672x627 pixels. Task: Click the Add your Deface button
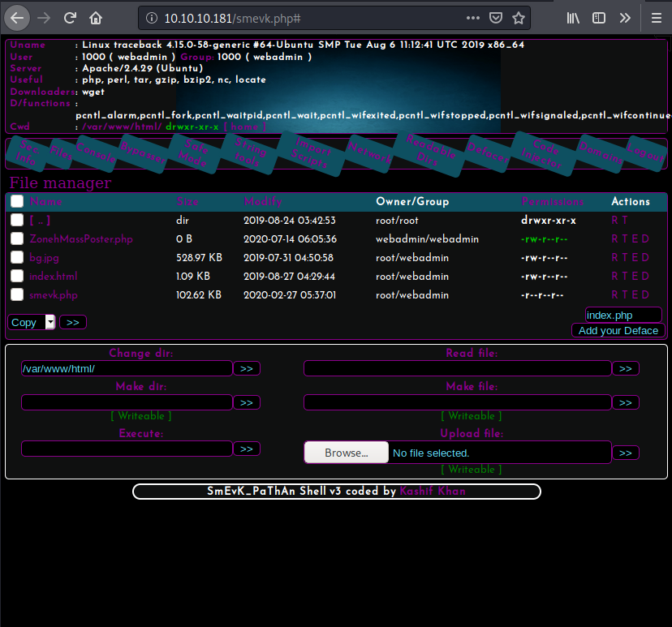tap(618, 331)
